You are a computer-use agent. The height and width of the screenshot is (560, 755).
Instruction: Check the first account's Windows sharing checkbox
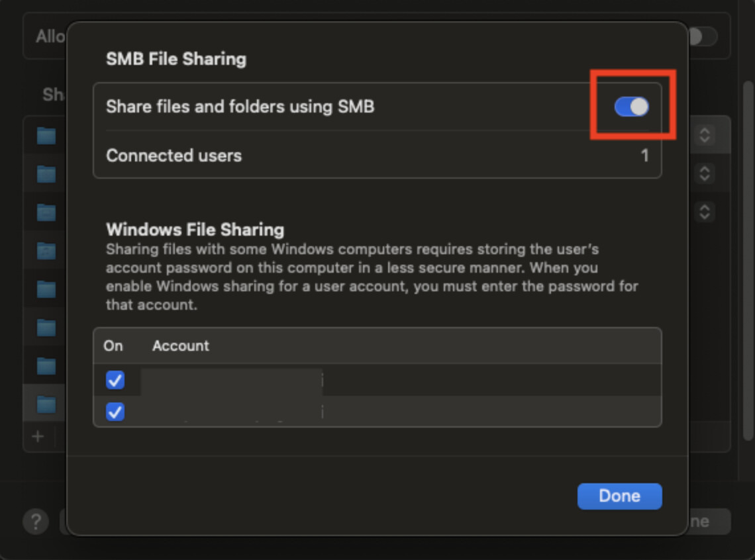click(115, 380)
